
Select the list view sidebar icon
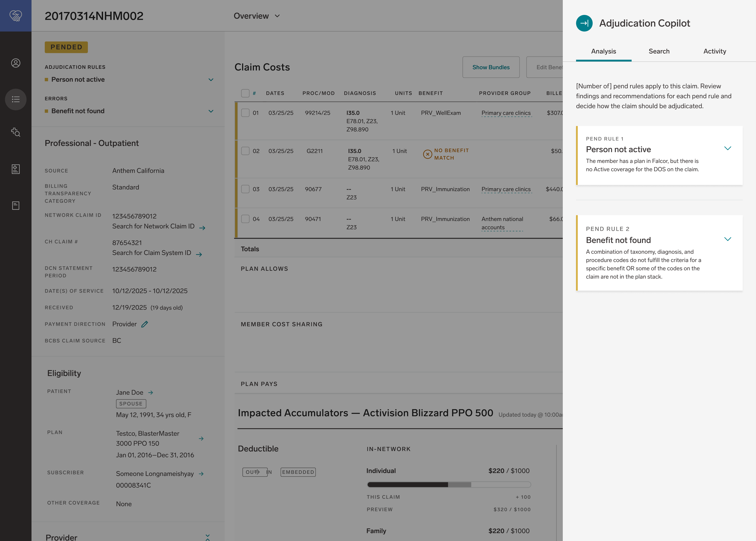(16, 99)
